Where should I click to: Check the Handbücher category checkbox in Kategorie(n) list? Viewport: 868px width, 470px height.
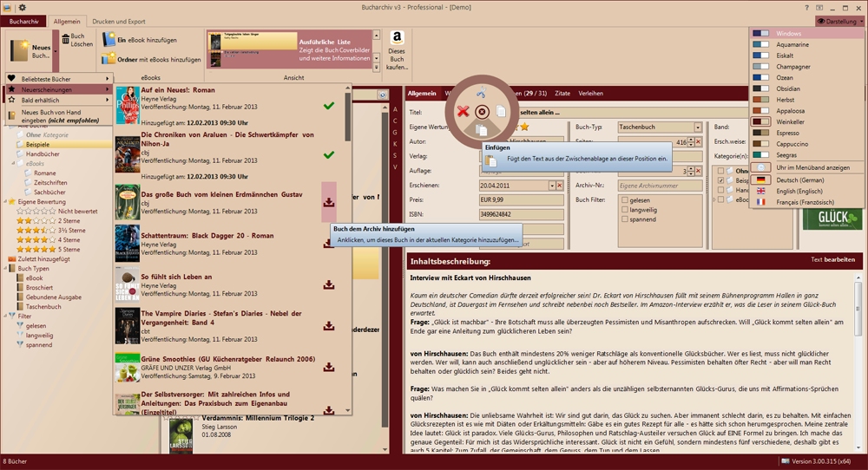click(720, 190)
